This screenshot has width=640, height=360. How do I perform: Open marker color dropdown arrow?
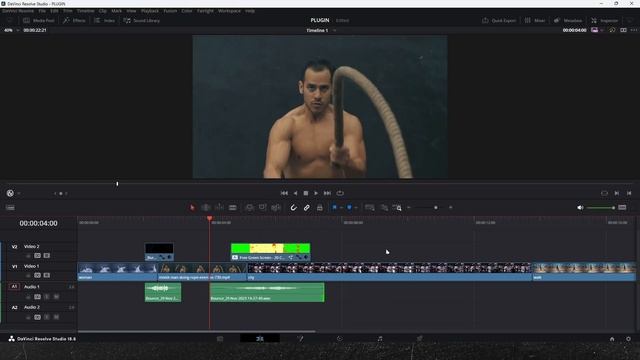pyautogui.click(x=356, y=208)
